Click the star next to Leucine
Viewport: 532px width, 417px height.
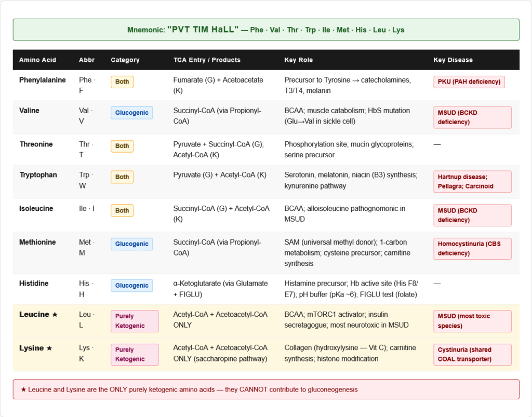coord(55,315)
